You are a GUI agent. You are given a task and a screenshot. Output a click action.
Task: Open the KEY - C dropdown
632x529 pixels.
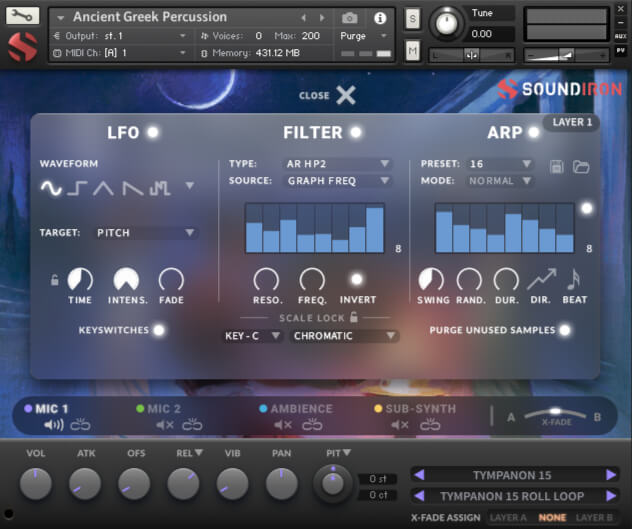click(x=252, y=336)
